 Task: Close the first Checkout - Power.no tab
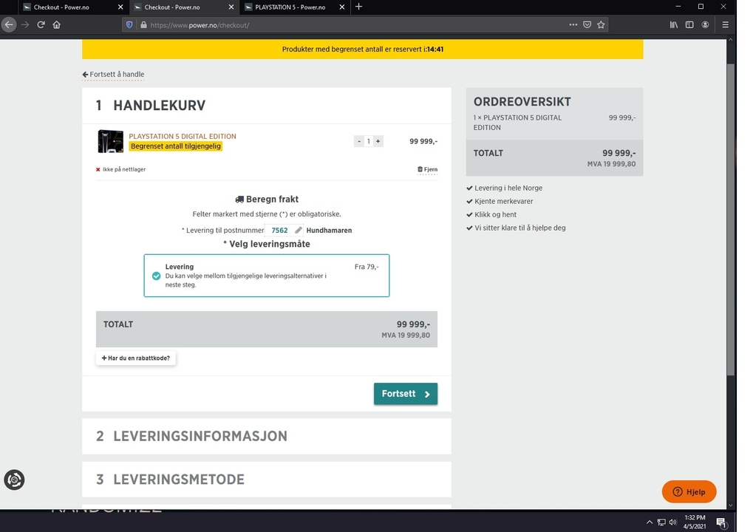120,7
